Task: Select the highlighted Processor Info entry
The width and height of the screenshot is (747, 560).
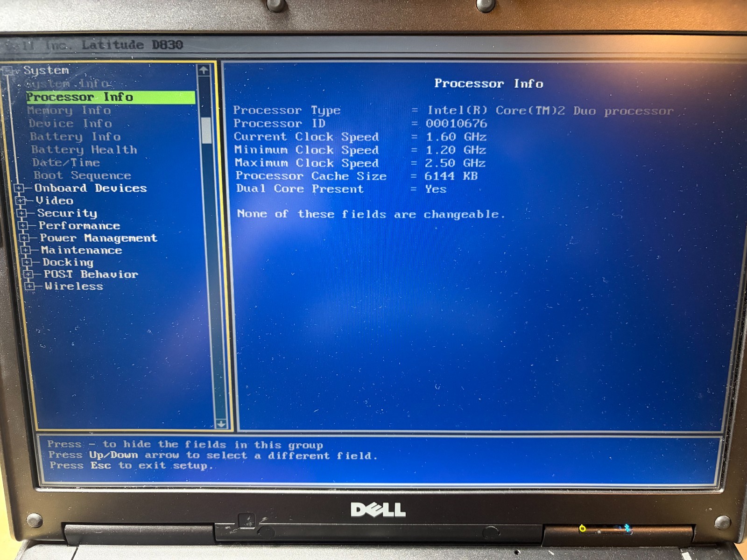Action: pos(111,97)
